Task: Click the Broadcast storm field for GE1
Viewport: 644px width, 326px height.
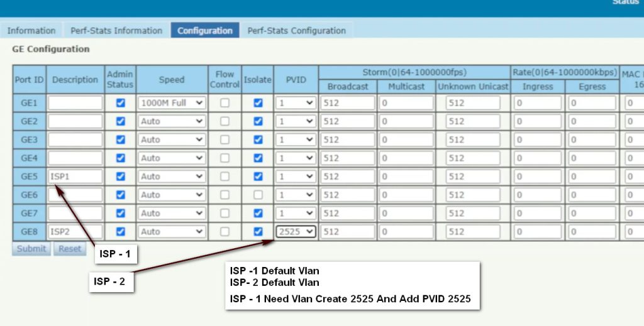Action: pos(348,103)
